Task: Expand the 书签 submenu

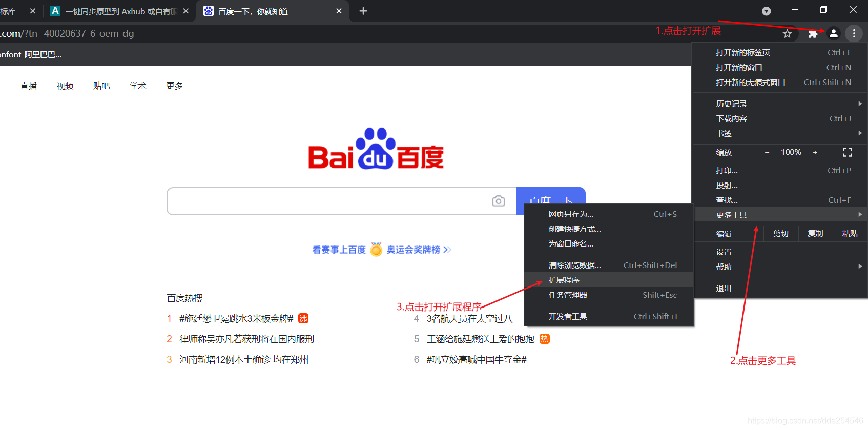Action: (x=779, y=133)
